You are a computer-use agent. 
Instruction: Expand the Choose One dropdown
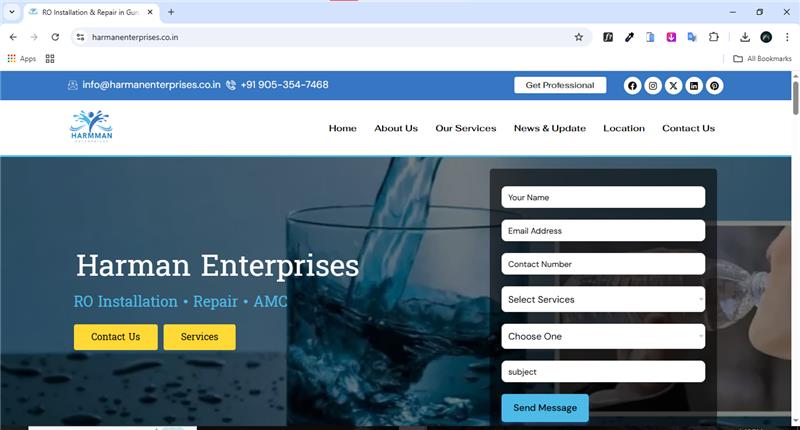603,337
